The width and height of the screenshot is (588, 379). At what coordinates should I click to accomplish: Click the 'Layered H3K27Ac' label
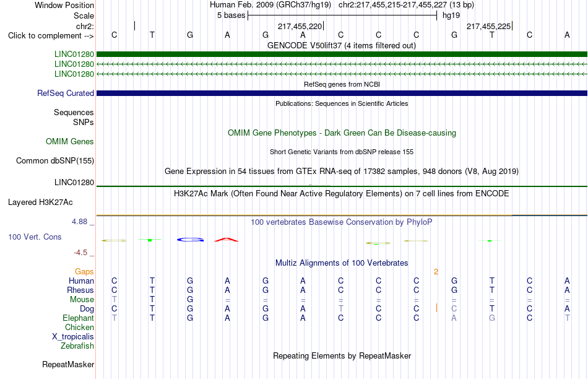(40, 203)
